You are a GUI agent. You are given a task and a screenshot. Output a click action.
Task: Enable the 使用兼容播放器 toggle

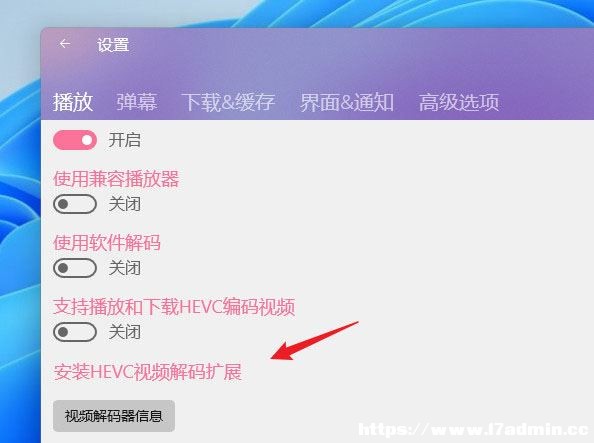[75, 204]
